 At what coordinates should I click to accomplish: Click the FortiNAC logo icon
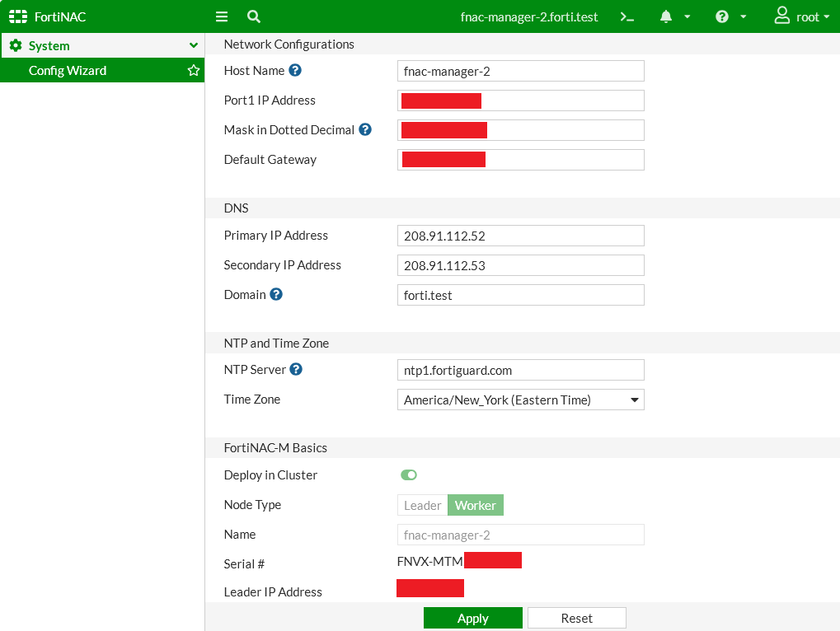(18, 16)
